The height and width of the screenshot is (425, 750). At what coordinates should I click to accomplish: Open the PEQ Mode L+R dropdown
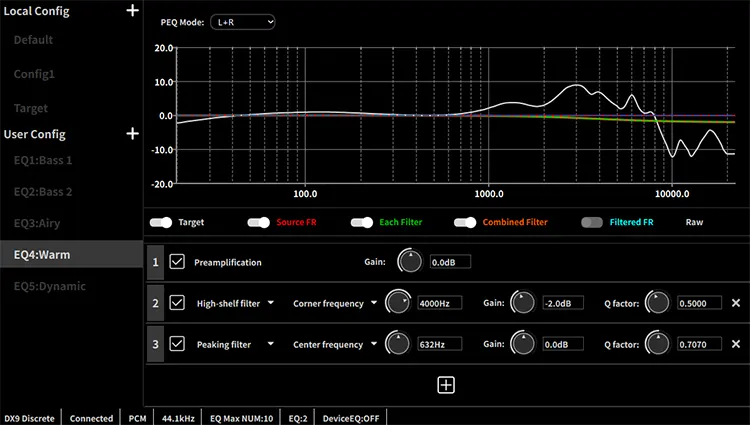(243, 22)
